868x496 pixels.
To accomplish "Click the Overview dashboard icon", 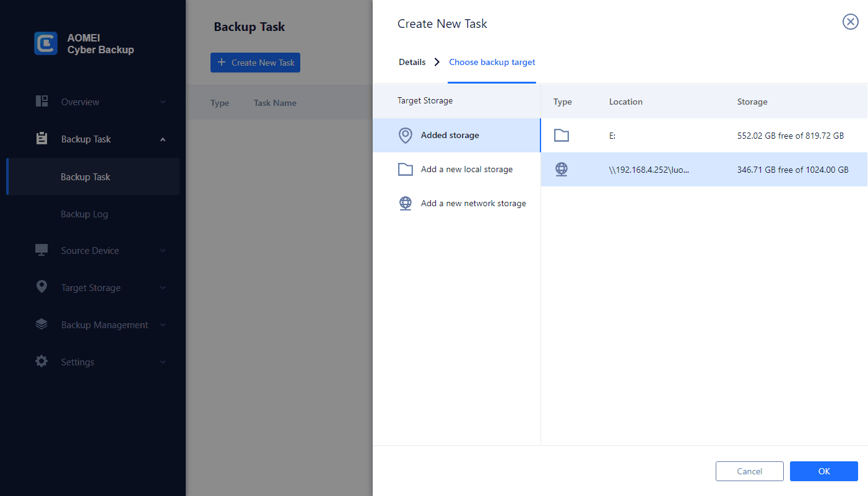I will (x=42, y=102).
